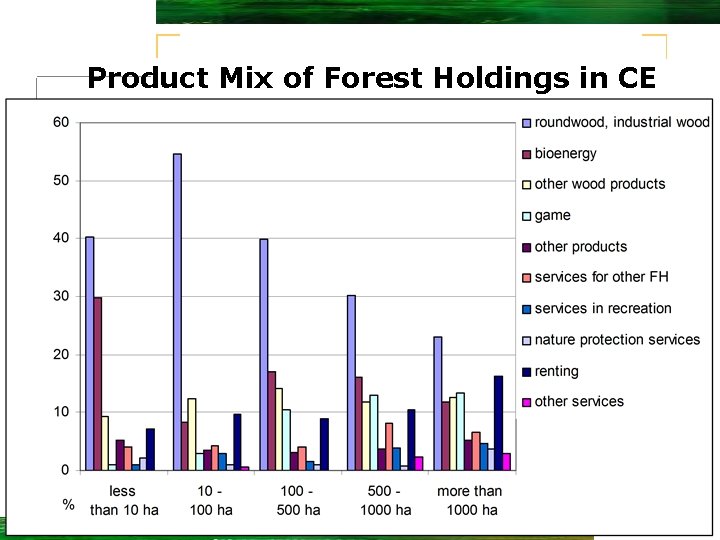
Task: Select the 'other products' legend label
Action: [x=581, y=247]
